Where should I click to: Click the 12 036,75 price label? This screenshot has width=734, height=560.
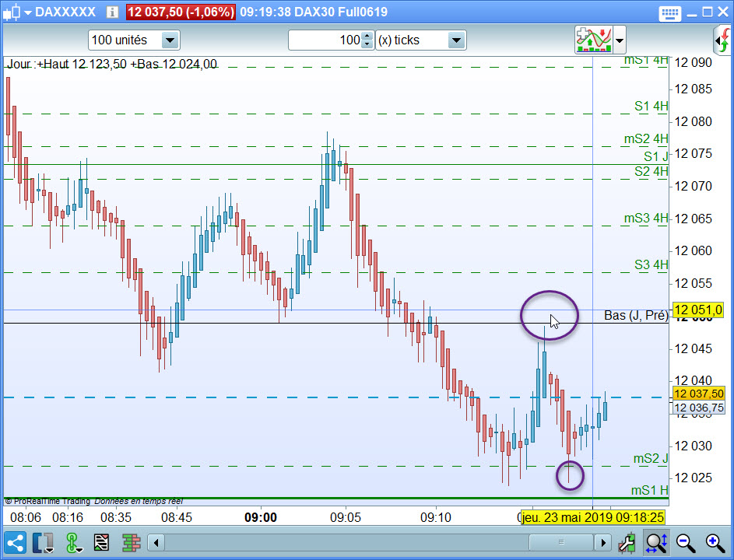698,408
